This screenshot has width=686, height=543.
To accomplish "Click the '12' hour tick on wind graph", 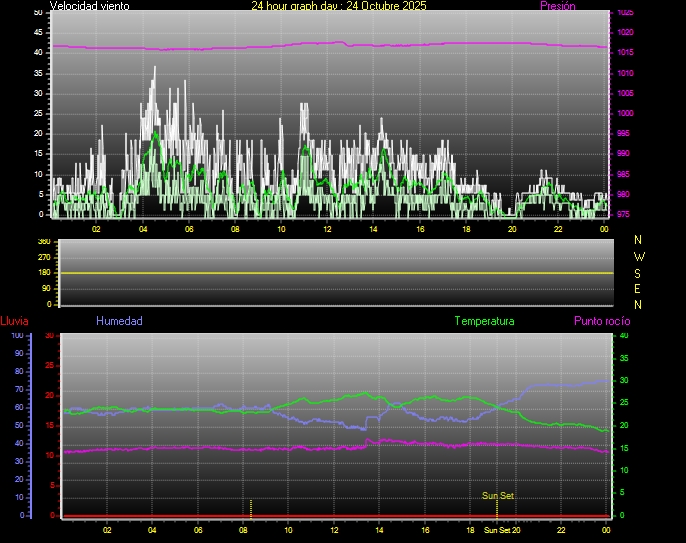I will (327, 229).
